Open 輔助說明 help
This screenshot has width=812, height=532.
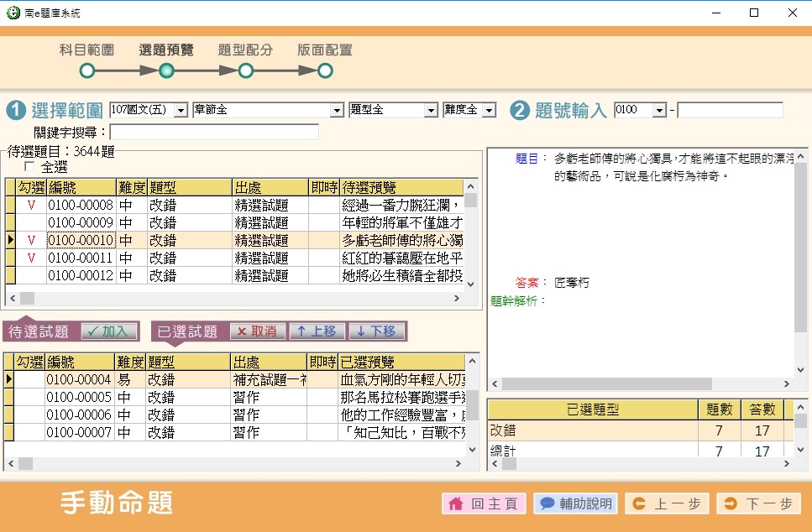click(576, 503)
